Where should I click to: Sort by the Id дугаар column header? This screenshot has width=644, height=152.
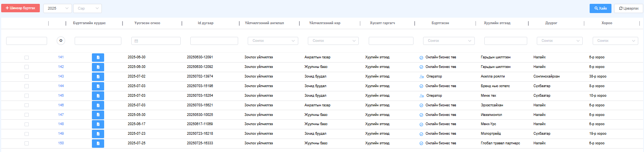206,23
